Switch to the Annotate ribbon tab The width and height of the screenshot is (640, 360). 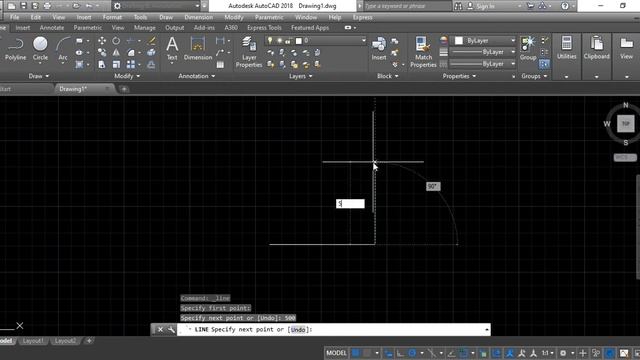[52, 28]
